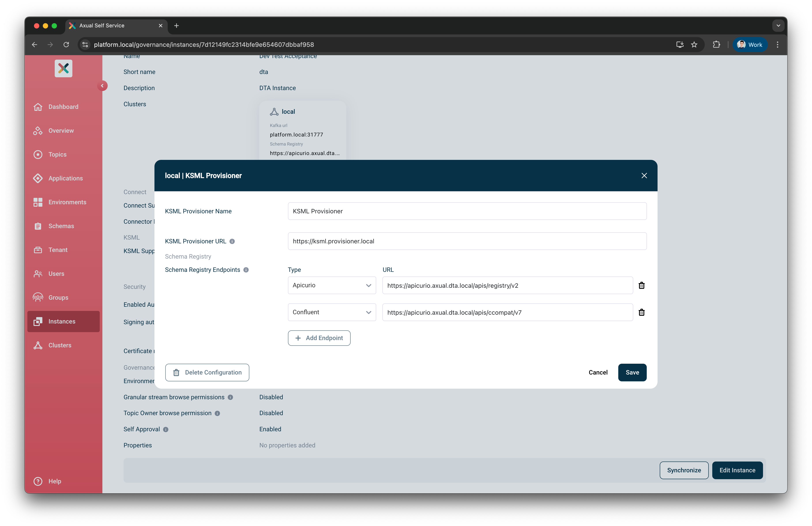
Task: Navigate to the Topics section
Action: pyautogui.click(x=57, y=154)
